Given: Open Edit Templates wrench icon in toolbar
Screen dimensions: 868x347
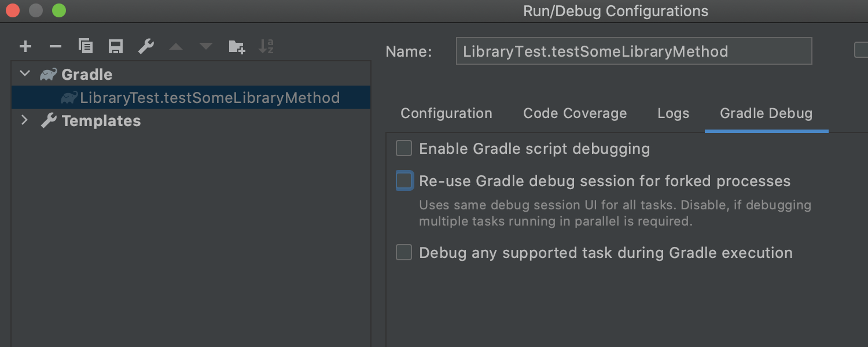Looking at the screenshot, I should (x=146, y=46).
